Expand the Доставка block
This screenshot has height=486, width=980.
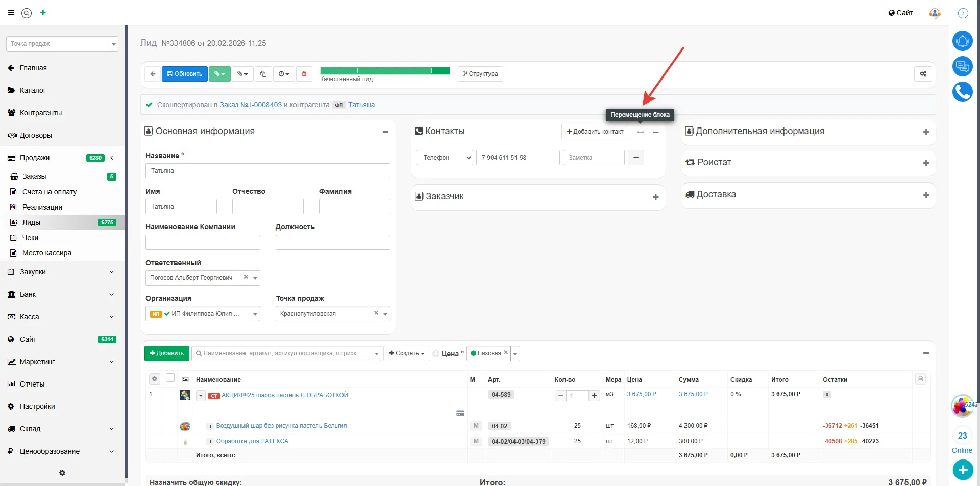coord(926,195)
